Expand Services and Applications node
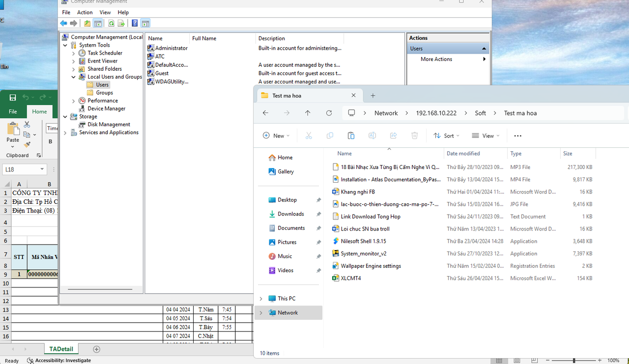This screenshot has width=629, height=364. (66, 133)
